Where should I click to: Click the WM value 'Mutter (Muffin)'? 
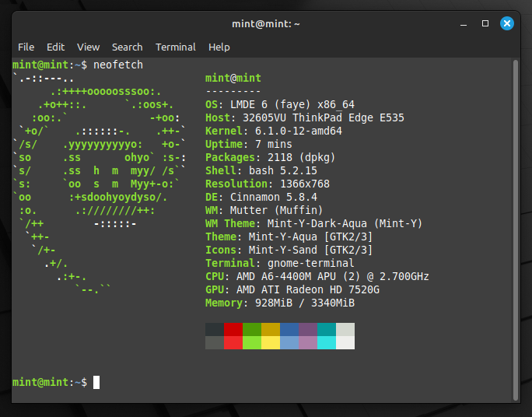(x=277, y=210)
